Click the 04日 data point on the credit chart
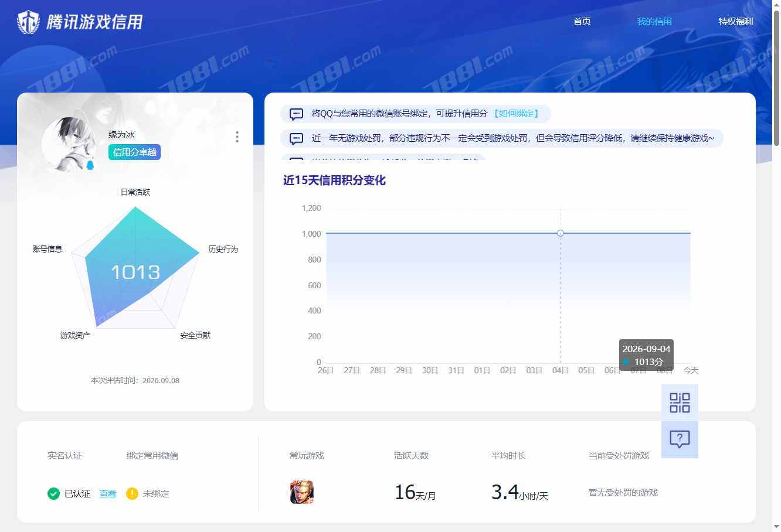The width and height of the screenshot is (781, 532). 561,233
